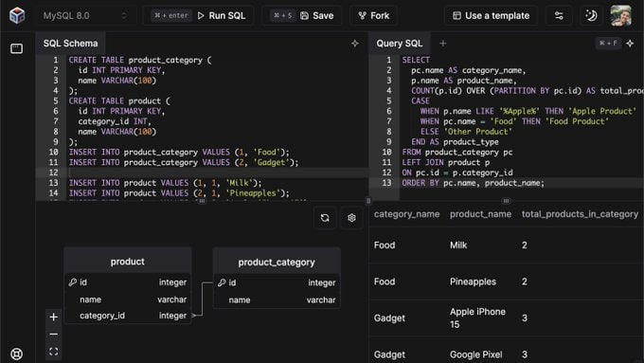644x363 pixels.
Task: Add a new query tab
Action: pos(443,44)
